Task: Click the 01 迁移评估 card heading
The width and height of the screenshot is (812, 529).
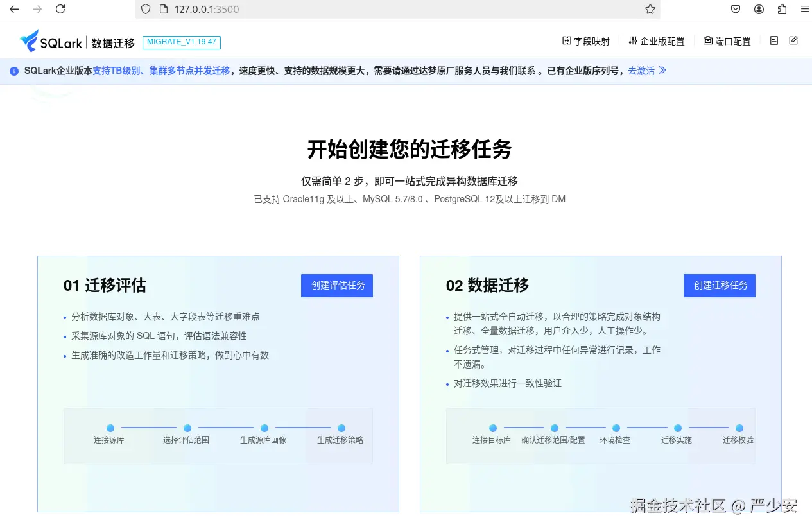Action: [105, 286]
